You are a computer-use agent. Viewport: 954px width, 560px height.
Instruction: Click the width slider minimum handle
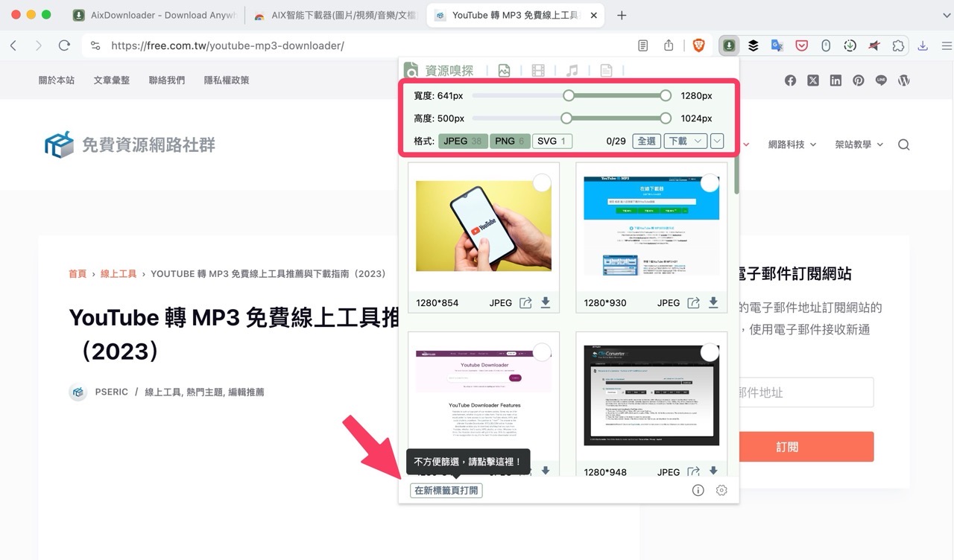click(569, 95)
